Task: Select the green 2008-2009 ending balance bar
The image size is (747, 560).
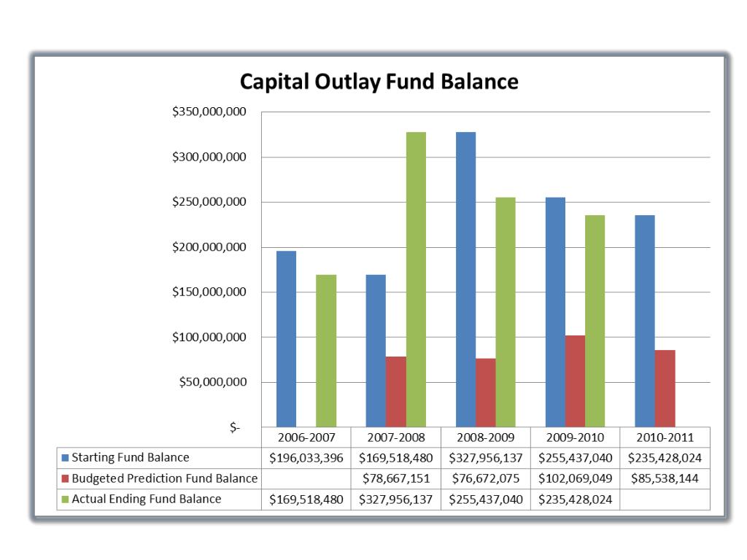Action: point(506,312)
